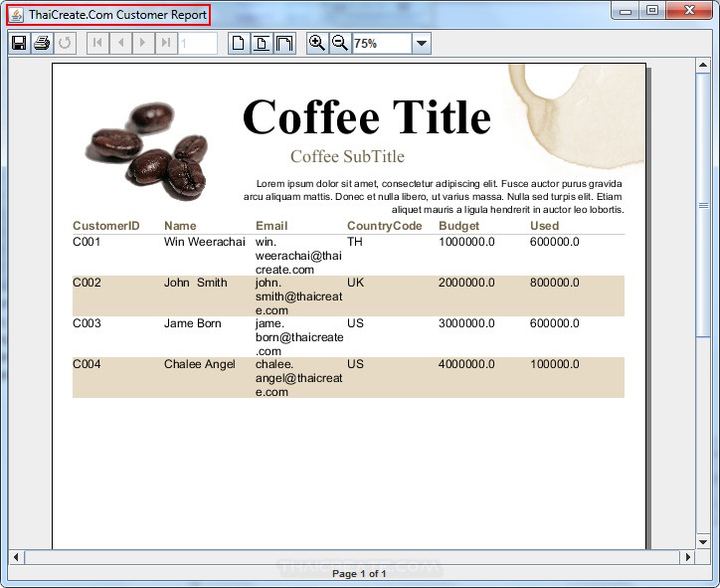This screenshot has width=720, height=588.
Task: Maximize the Customer Report window
Action: [x=652, y=11]
